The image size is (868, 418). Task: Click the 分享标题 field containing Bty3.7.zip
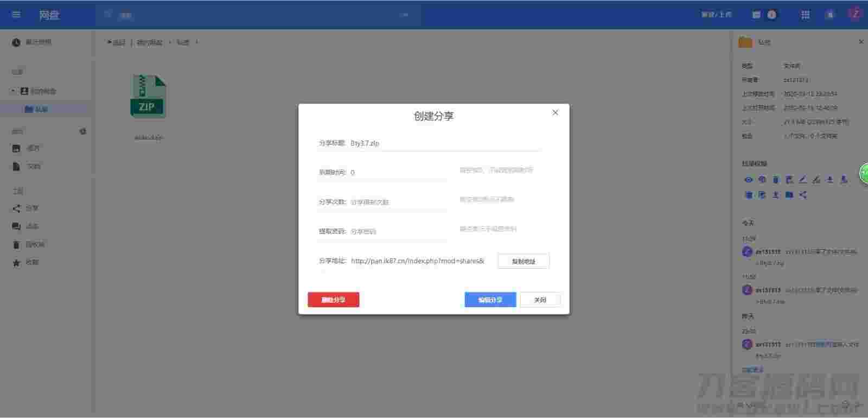coord(445,143)
